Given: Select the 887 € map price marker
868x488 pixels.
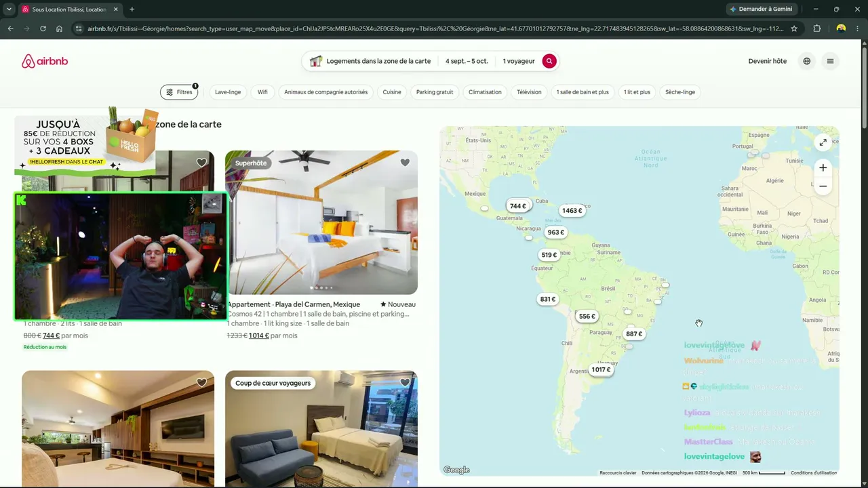Looking at the screenshot, I should (634, 334).
